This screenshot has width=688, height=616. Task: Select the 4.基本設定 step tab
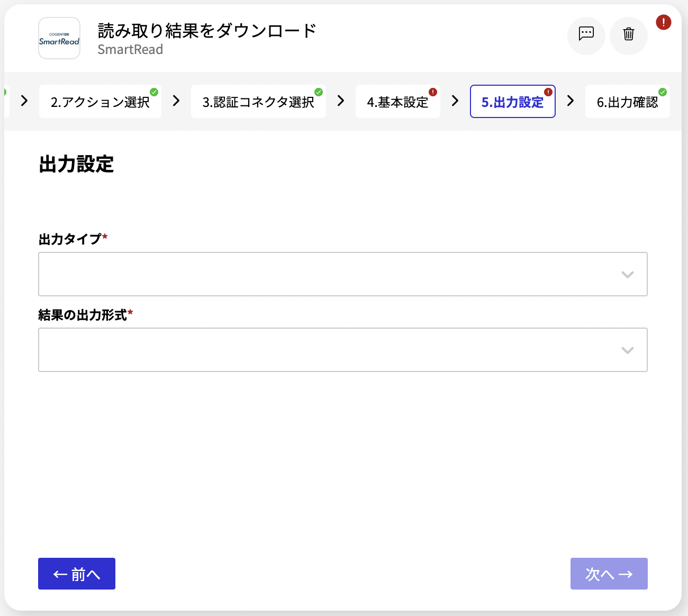(x=398, y=101)
